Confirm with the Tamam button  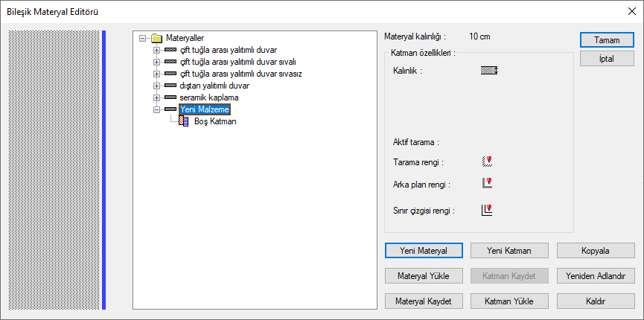pyautogui.click(x=607, y=40)
